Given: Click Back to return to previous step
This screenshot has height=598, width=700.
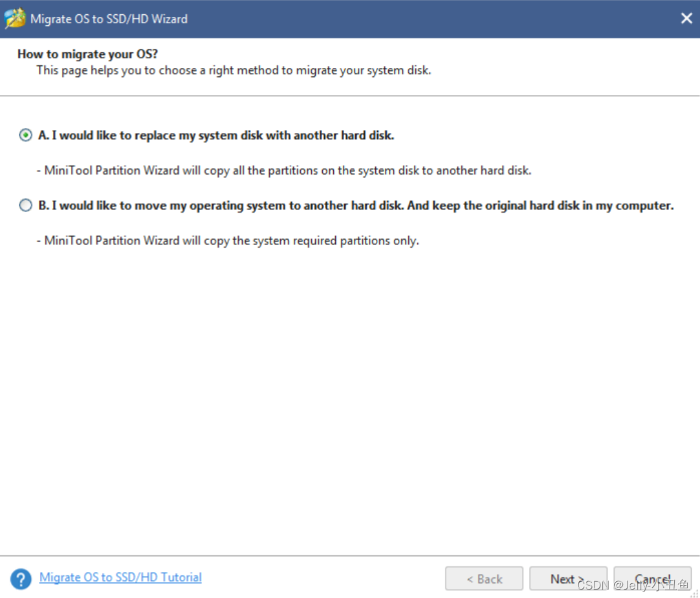Looking at the screenshot, I should tap(484, 579).
